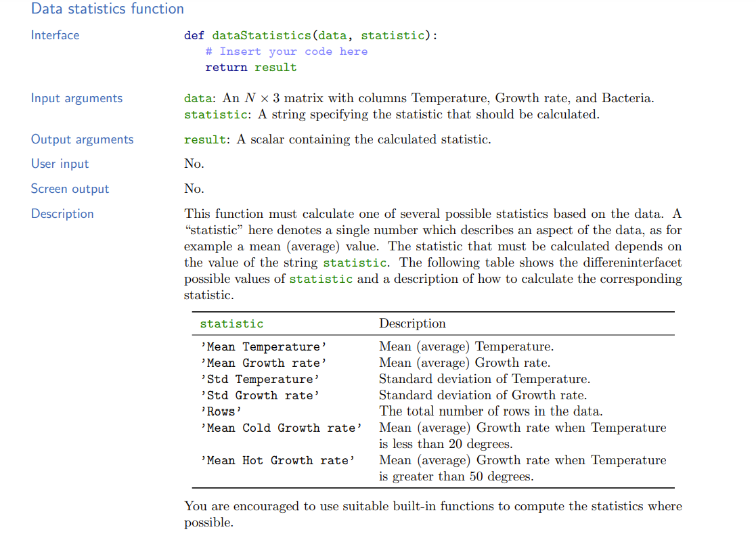Click the result output argument label

coord(200,139)
